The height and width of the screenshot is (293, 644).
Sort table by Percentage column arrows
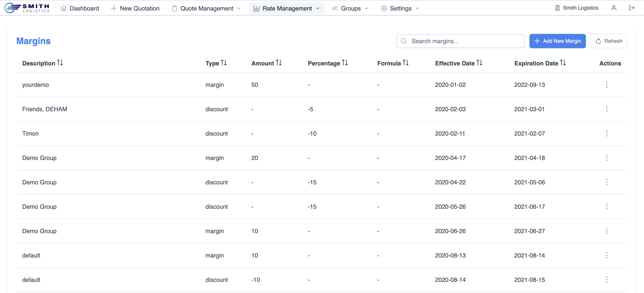(345, 63)
